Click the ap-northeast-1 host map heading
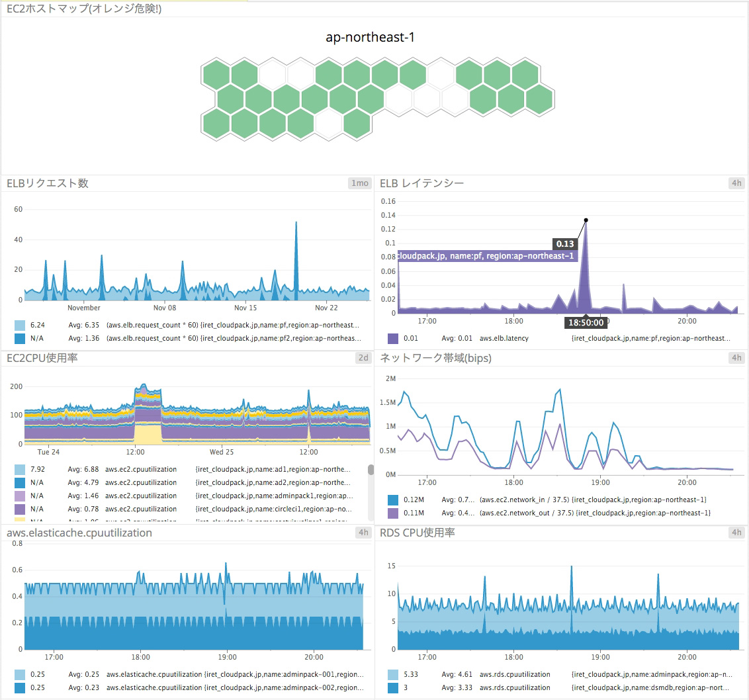This screenshot has width=749, height=700. click(371, 37)
